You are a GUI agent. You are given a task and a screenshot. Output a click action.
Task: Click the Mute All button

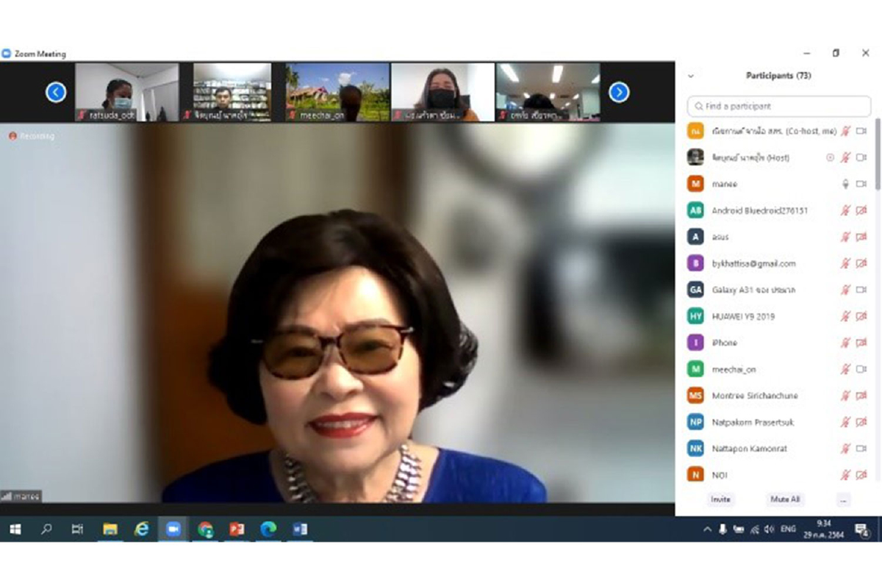785,500
